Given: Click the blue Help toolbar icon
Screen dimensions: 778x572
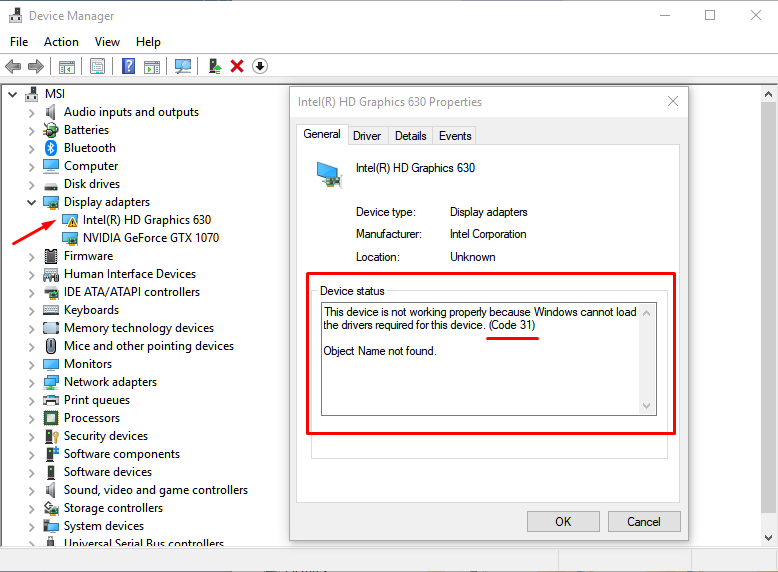Looking at the screenshot, I should tap(129, 66).
